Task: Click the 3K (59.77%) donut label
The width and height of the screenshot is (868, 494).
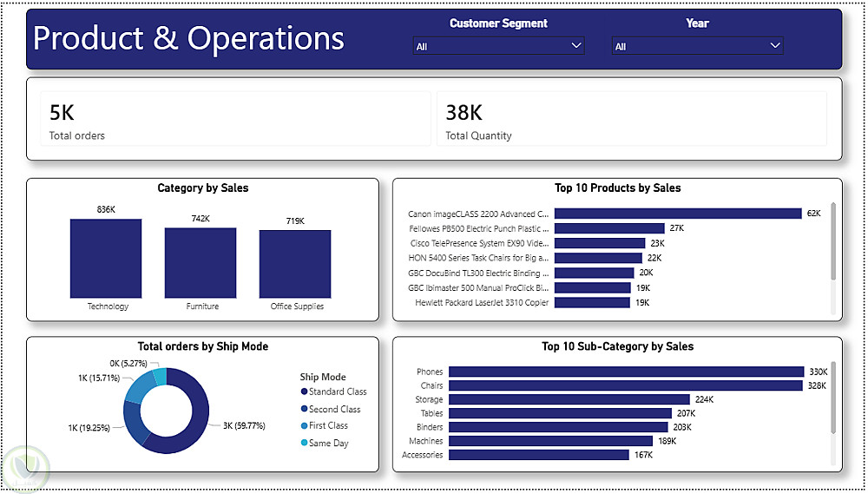Action: pos(244,426)
